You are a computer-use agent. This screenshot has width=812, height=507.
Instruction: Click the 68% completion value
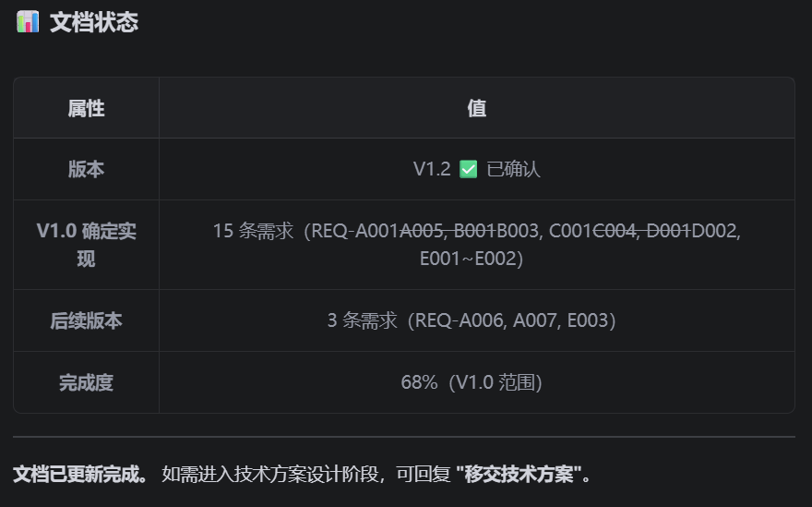point(419,382)
